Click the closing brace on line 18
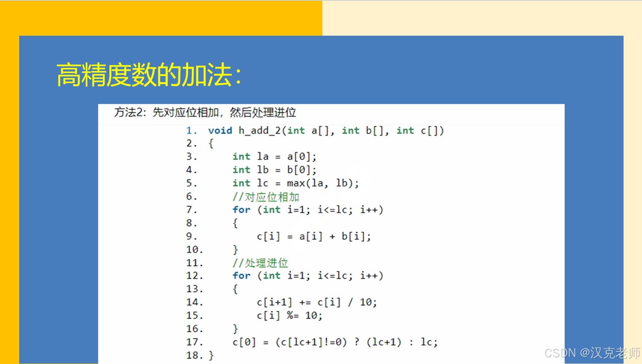This screenshot has width=642, height=364. (211, 355)
